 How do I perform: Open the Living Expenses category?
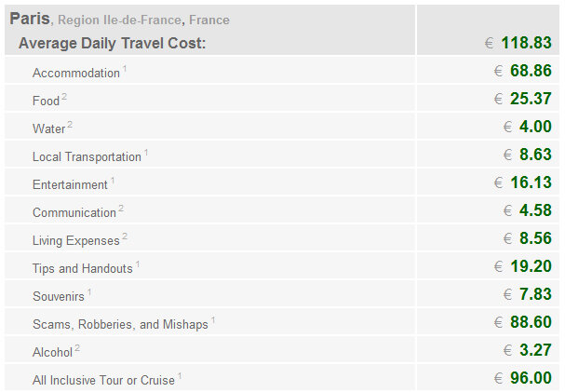pos(75,240)
